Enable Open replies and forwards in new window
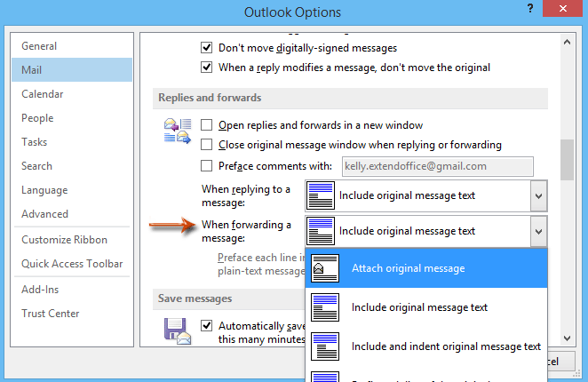This screenshot has height=382, width=588. (207, 125)
